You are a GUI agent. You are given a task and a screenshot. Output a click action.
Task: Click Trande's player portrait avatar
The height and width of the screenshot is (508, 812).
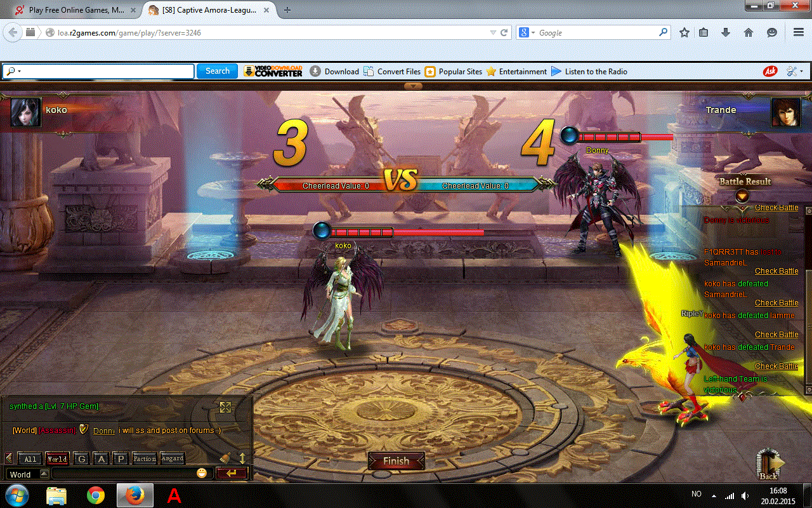click(x=785, y=112)
